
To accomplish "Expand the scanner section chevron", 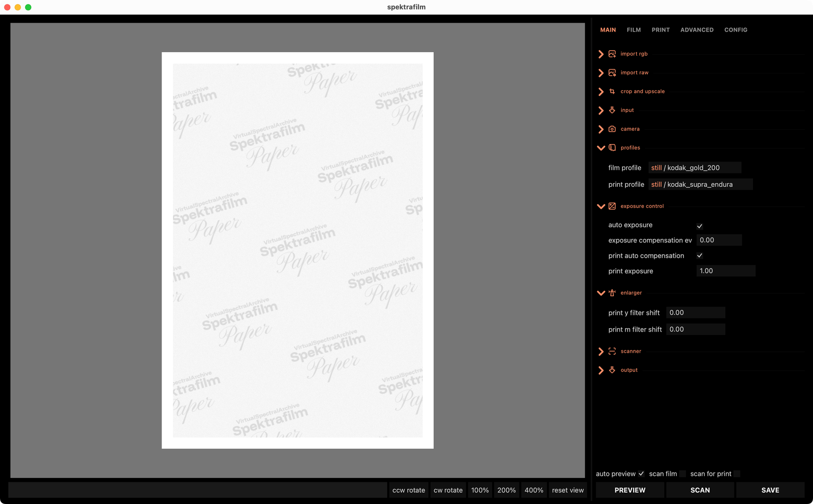I will tap(601, 352).
